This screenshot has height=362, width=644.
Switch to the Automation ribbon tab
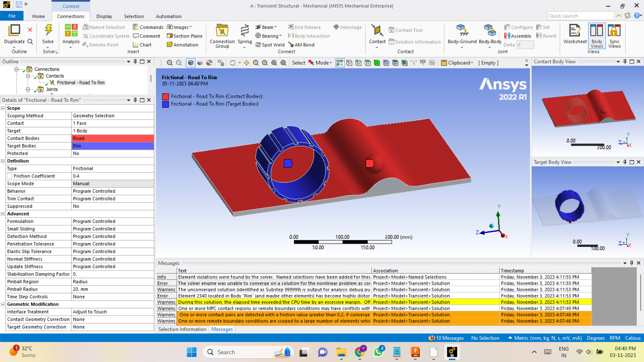click(169, 16)
